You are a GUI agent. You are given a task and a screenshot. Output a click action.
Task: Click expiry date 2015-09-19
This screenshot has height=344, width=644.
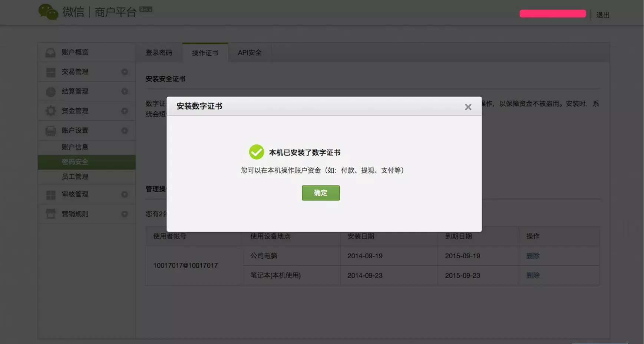[x=462, y=256]
